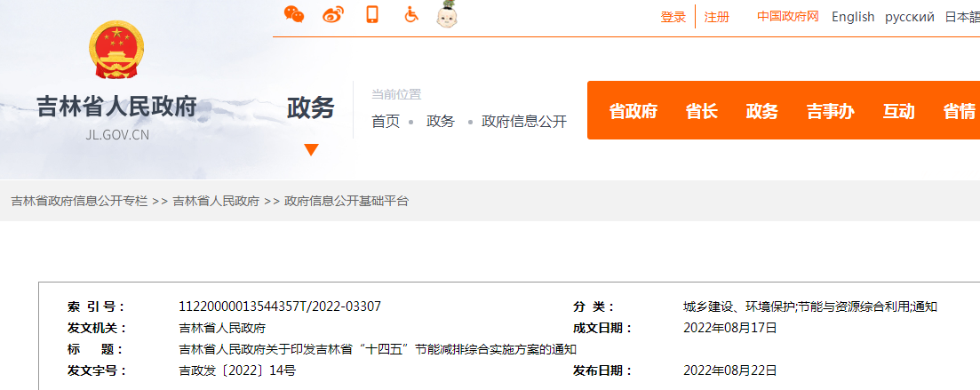The height and width of the screenshot is (390, 980).
Task: Click the 登录 login link
Action: click(x=673, y=17)
